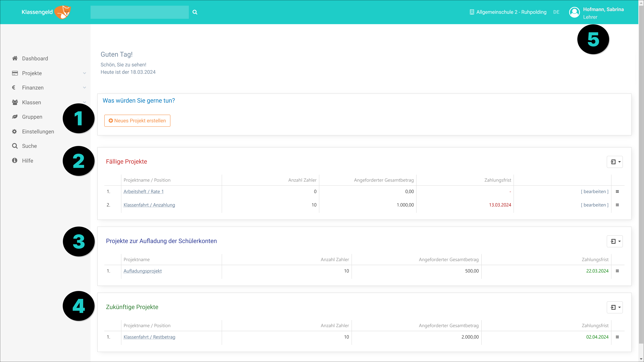The height and width of the screenshot is (362, 644).
Task: Click the Suche magnifier icon in sidebar
Action: point(15,146)
